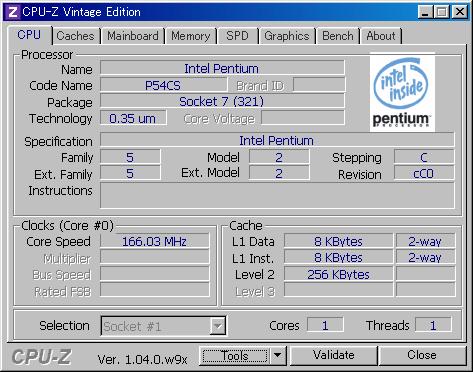Click the Ver. 1.04.0.w9x version text
Screen dimensions: 473x372
143,360
